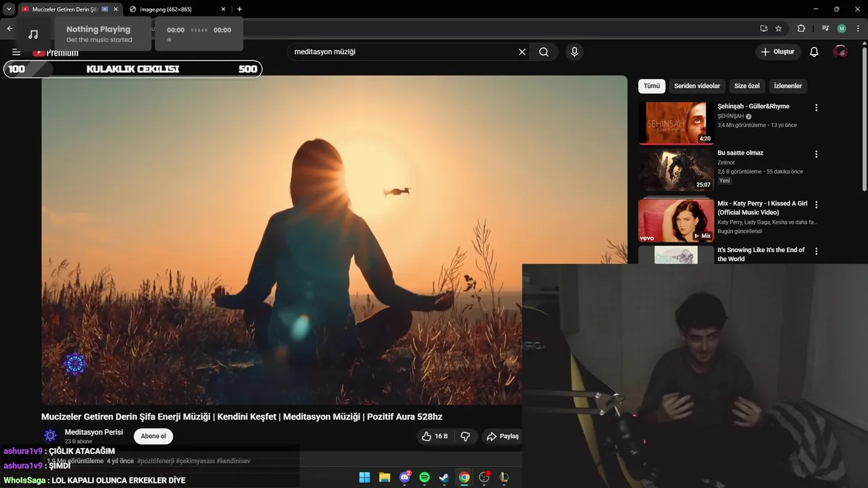
Task: Open Şehinşah - Güller&Rhyme video title
Action: 753,106
